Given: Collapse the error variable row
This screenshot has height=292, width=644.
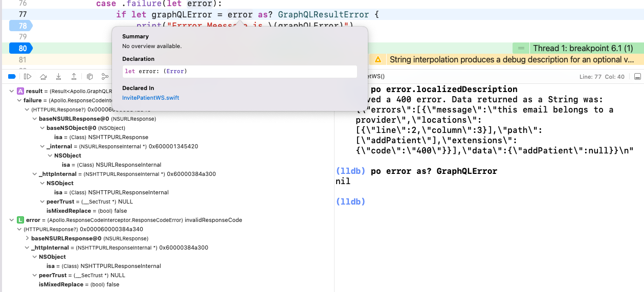Looking at the screenshot, I should pos(12,220).
